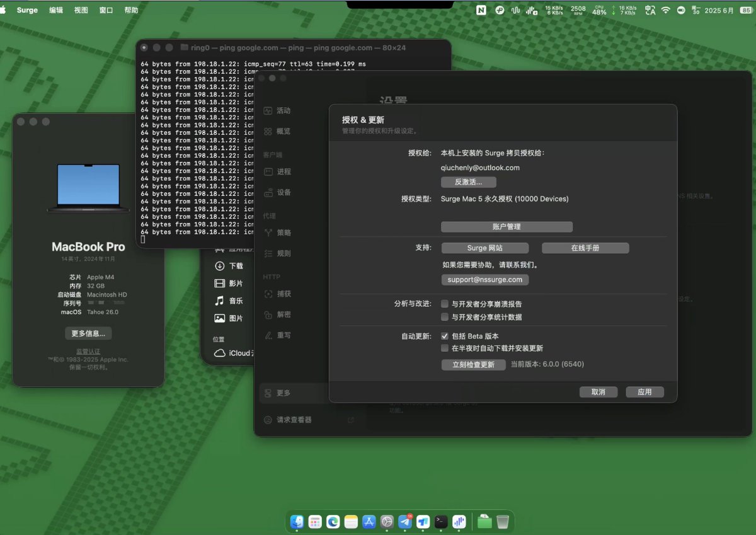Select 重写 under HTTP in Surge sidebar
756x535 pixels.
click(277, 335)
